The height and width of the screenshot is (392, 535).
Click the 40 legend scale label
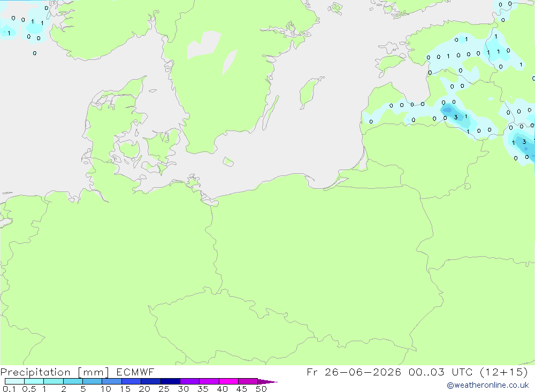(222, 389)
